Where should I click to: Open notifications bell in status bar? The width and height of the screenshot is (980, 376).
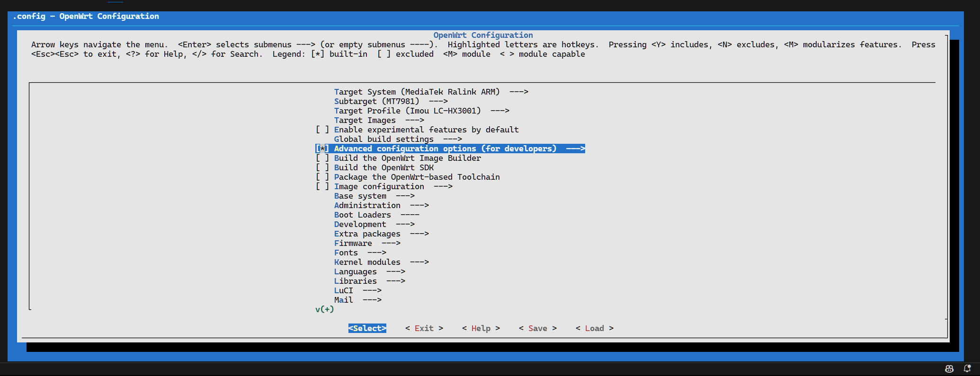[967, 368]
